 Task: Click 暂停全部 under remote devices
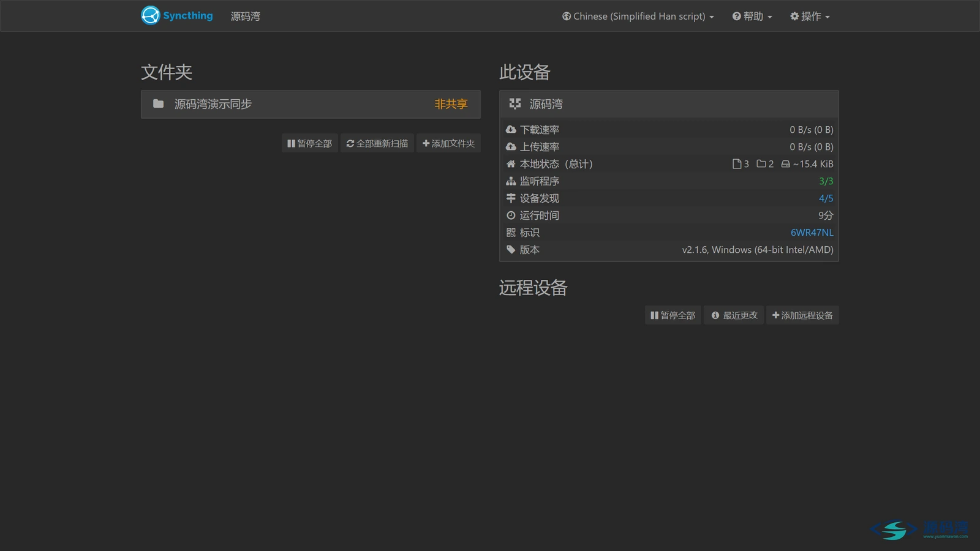coord(673,315)
